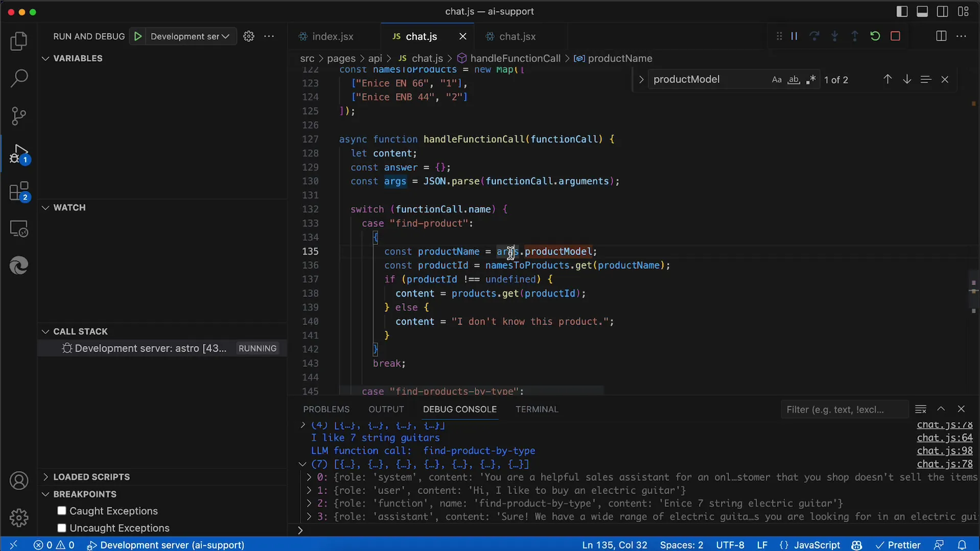Image resolution: width=980 pixels, height=551 pixels.
Task: Stop the debug session
Action: pos(895,36)
